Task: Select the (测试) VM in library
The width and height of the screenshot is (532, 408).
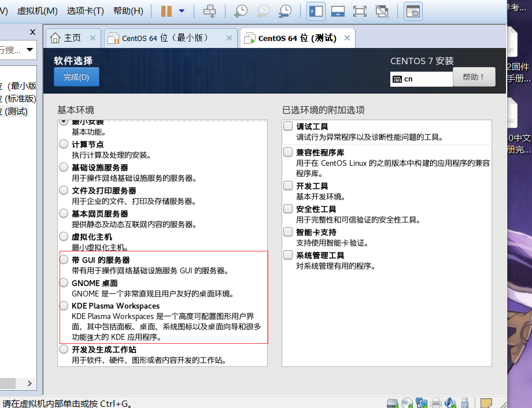Action: pos(13,112)
